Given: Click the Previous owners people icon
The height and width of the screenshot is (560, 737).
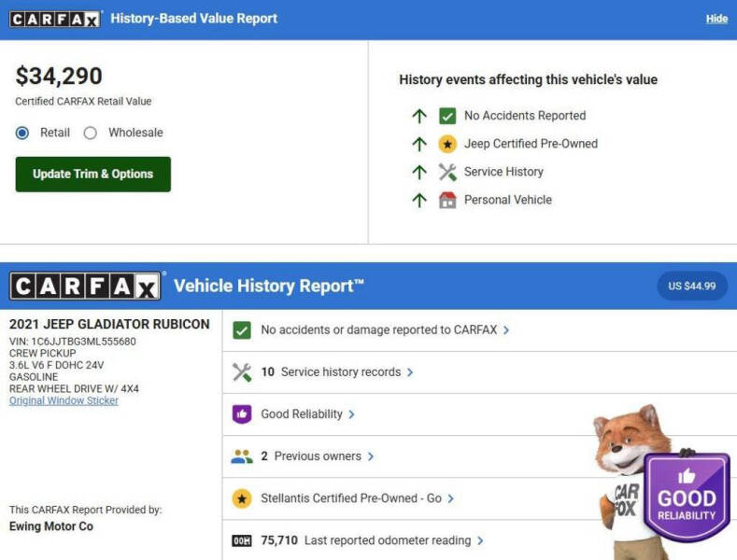Looking at the screenshot, I should [x=242, y=456].
